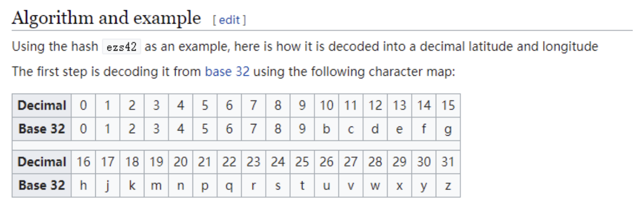
Task: Click the Base 32 cell with letter h
Action: click(83, 185)
